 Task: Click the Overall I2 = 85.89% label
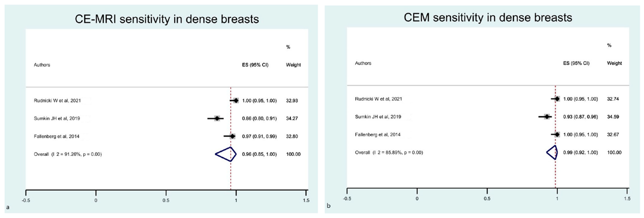(389, 152)
